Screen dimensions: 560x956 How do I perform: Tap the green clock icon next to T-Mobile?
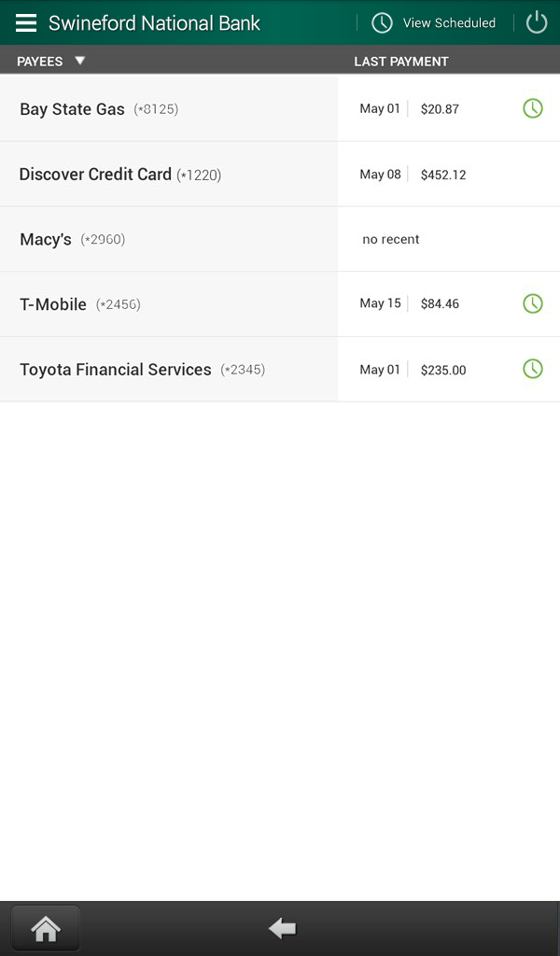click(533, 303)
